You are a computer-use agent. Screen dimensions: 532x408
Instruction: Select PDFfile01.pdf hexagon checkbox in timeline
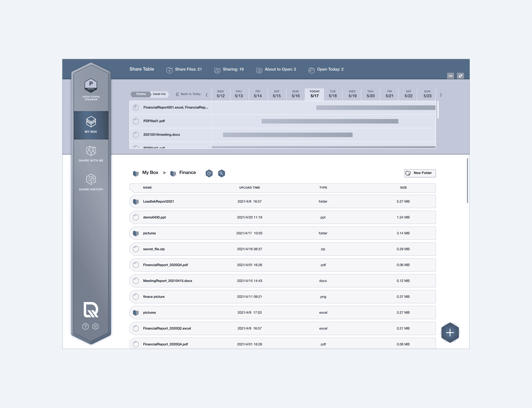click(136, 121)
